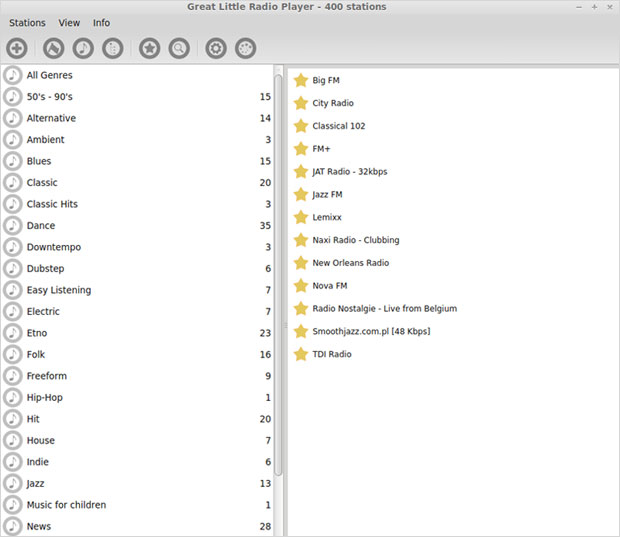620x537 pixels.
Task: Close the Radio Player window
Action: [x=610, y=7]
